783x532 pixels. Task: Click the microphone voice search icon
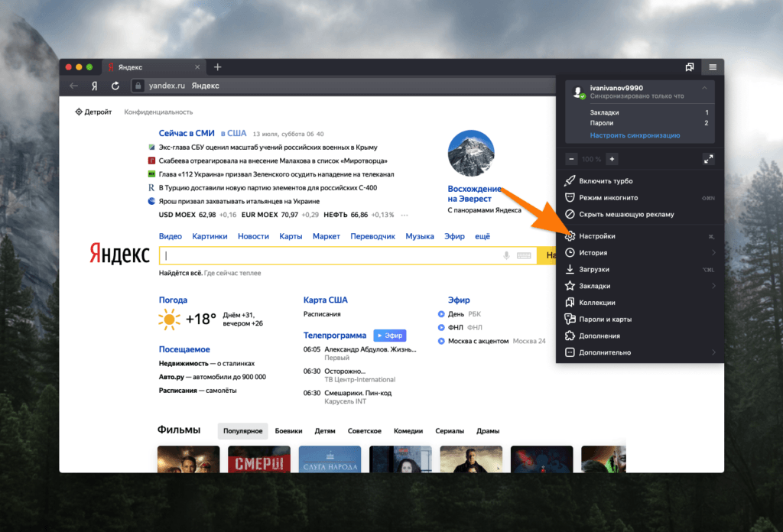506,255
